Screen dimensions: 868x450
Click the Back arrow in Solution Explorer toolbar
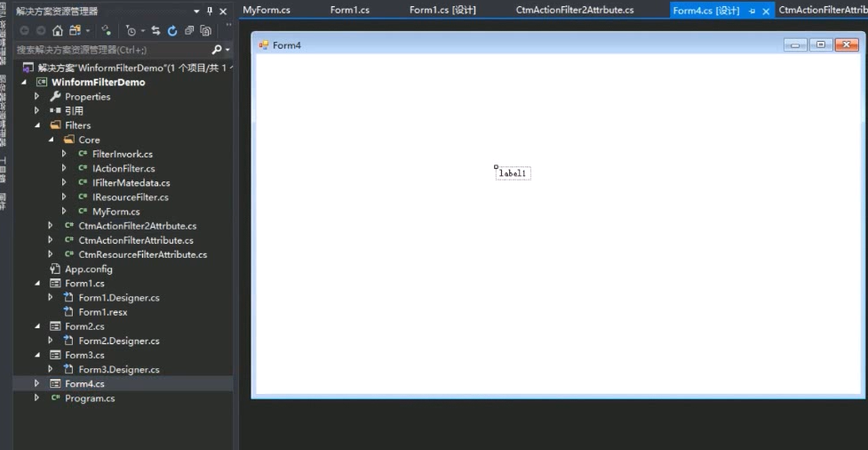(24, 31)
